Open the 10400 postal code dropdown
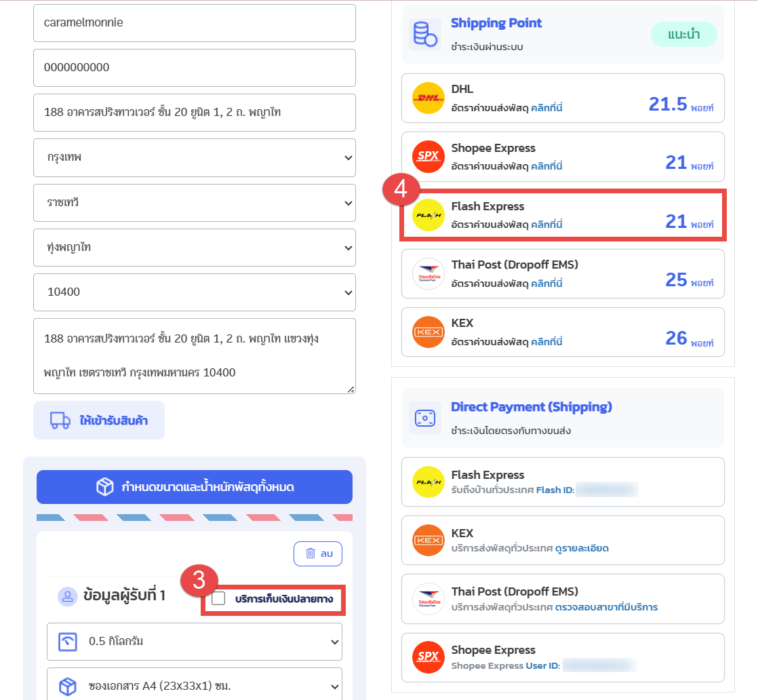 (194, 292)
